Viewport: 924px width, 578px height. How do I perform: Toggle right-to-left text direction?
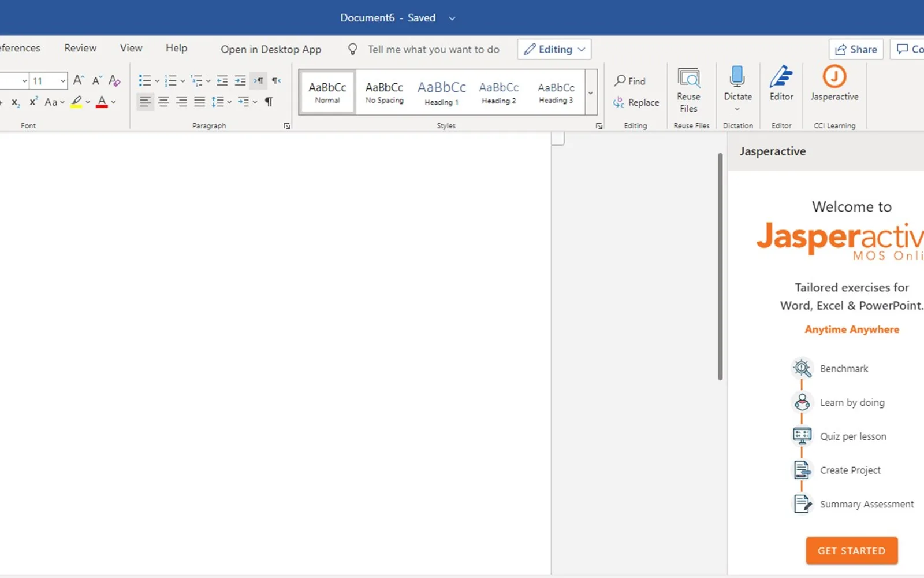pos(277,80)
